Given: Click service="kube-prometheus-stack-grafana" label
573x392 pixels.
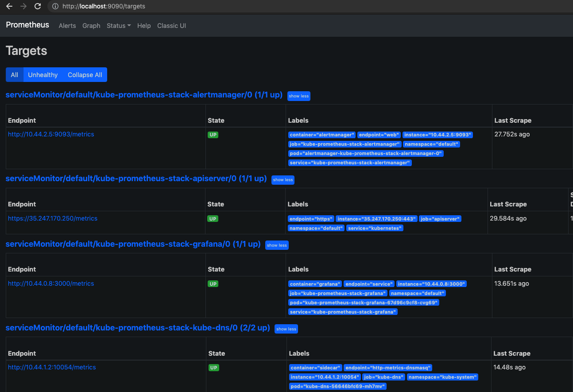Looking at the screenshot, I should [x=343, y=312].
